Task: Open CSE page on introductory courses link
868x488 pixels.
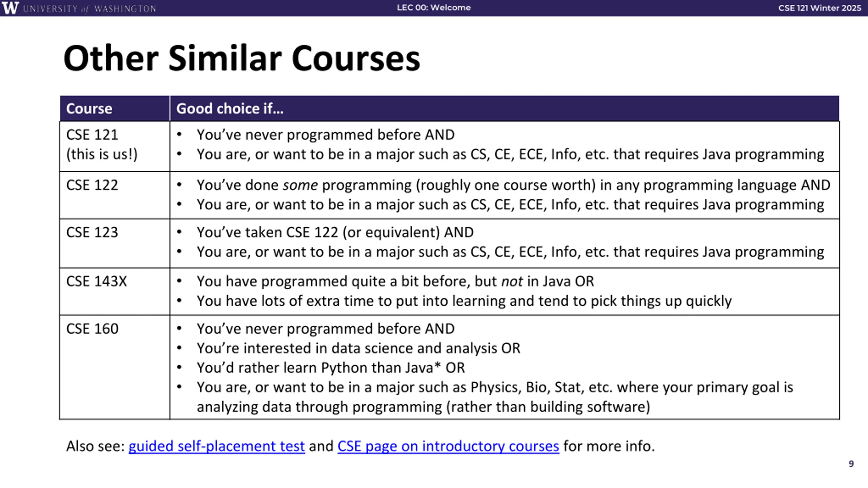Action: tap(448, 446)
